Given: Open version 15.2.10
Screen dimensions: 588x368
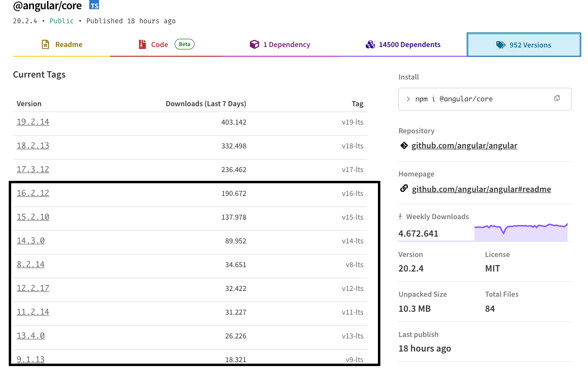Looking at the screenshot, I should pyautogui.click(x=33, y=217).
